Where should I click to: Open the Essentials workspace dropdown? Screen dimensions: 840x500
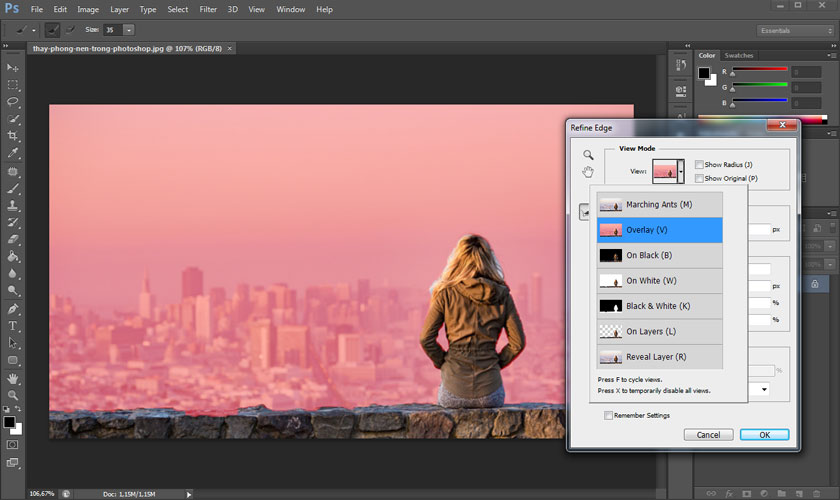coord(796,31)
